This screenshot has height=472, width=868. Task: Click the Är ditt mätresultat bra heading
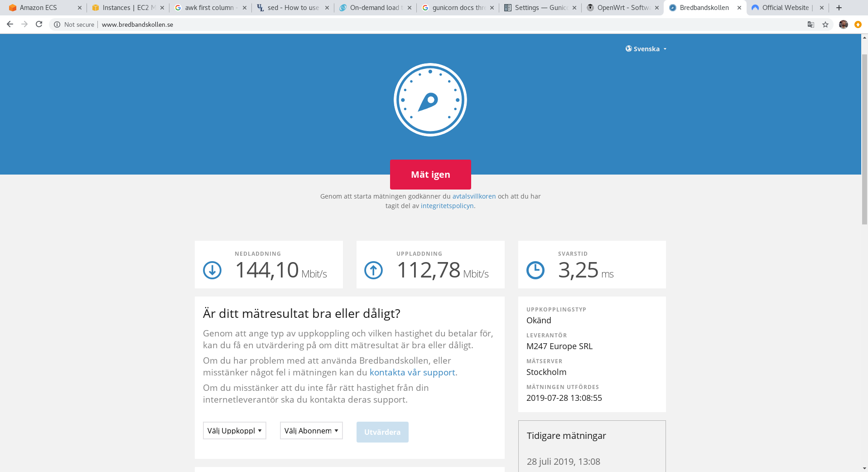click(x=302, y=314)
